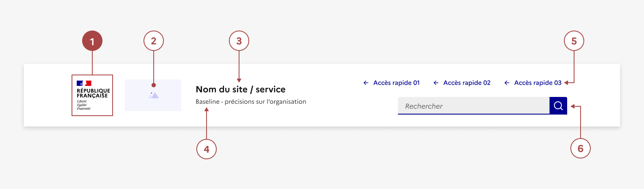644x189 pixels.
Task: Open the Accès rapide 02 link
Action: [x=467, y=83]
